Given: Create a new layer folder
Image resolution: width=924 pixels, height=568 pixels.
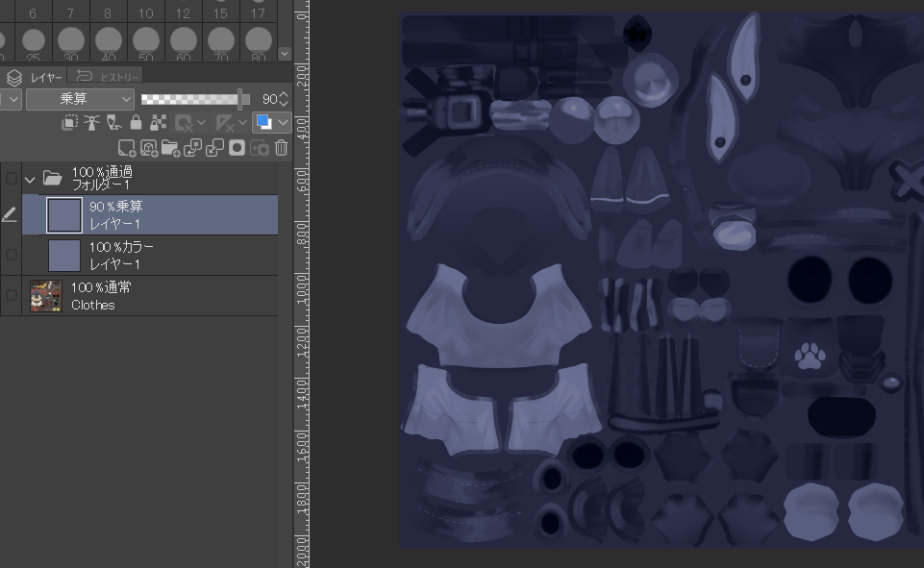Looking at the screenshot, I should (x=170, y=148).
